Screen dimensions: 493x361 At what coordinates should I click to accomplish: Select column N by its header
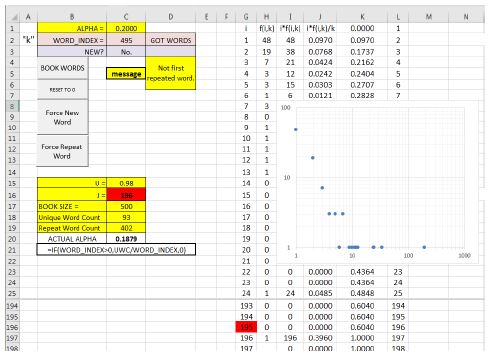pos(466,16)
